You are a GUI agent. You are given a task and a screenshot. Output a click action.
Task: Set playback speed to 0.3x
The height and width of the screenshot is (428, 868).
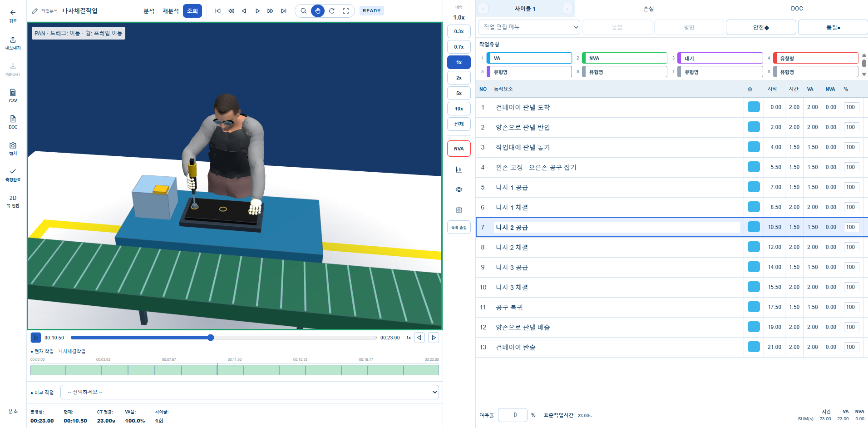[459, 31]
